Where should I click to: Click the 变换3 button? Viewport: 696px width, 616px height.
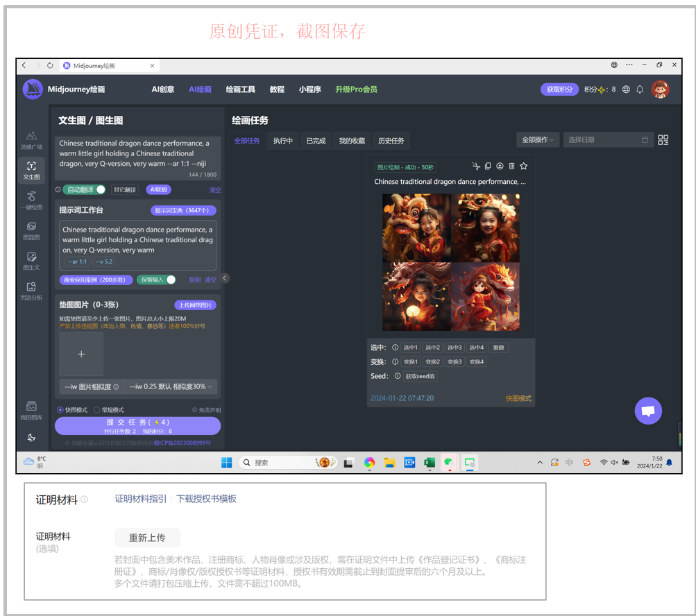click(x=454, y=361)
